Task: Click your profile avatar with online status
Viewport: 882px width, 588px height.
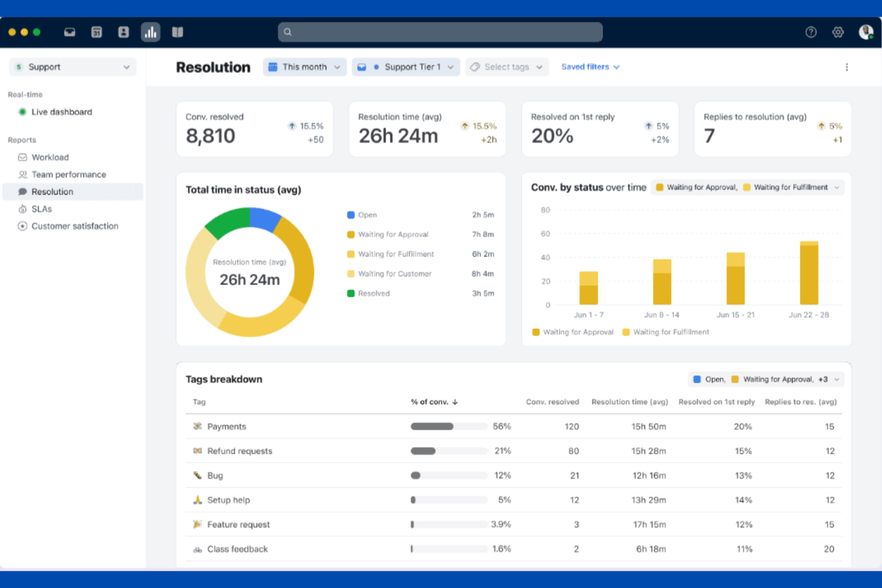Action: pos(865,32)
